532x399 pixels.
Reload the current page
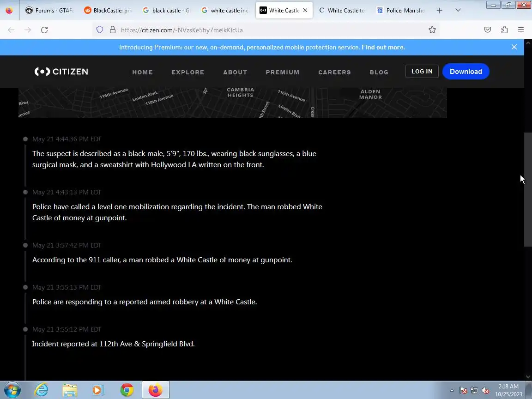click(x=44, y=30)
